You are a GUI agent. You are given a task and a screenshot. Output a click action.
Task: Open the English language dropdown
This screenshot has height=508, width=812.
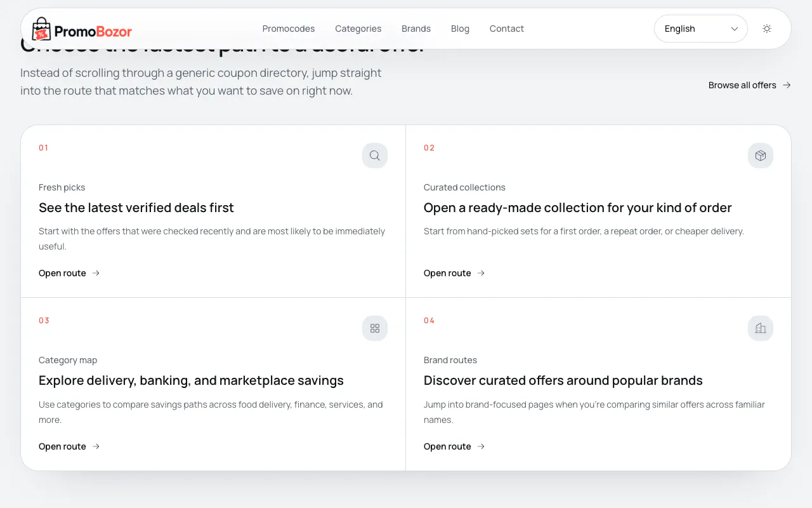point(701,29)
